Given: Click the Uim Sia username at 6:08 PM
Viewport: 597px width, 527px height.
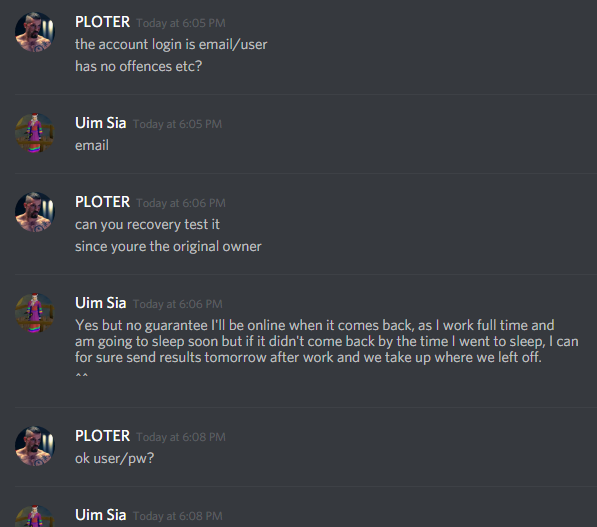Looking at the screenshot, I should point(101,515).
